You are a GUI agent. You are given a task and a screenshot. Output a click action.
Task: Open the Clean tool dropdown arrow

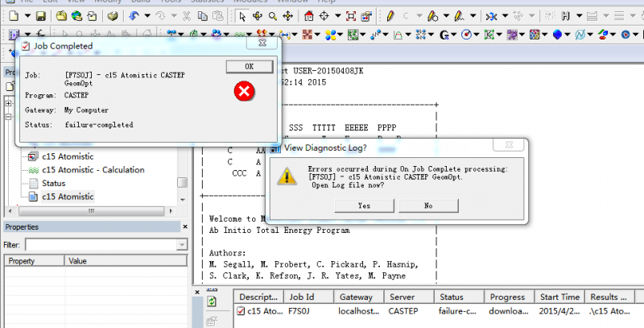tap(506, 16)
